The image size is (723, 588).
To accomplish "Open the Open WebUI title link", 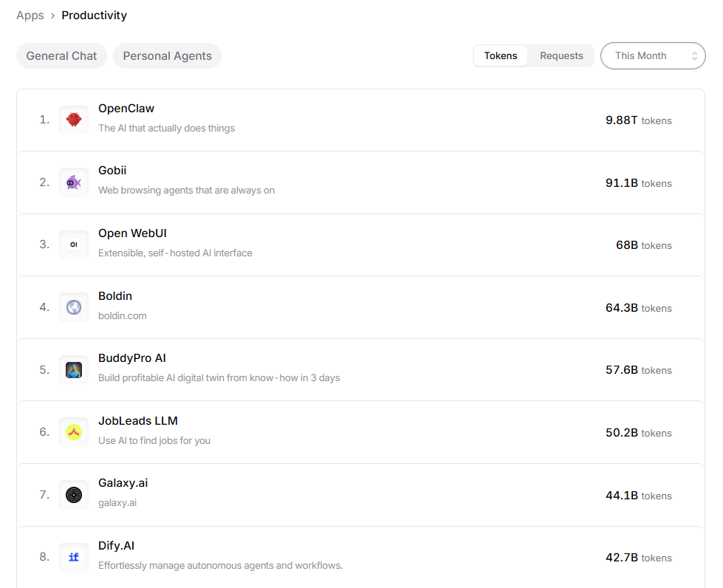I will click(x=132, y=233).
